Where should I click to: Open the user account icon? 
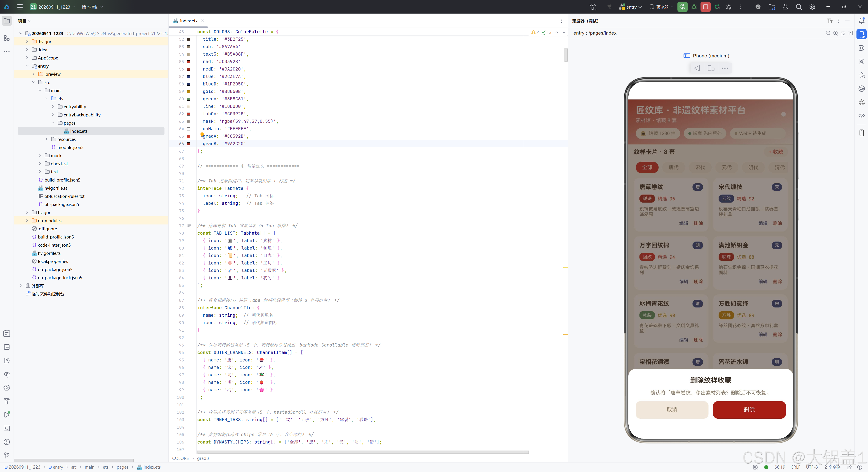pyautogui.click(x=785, y=7)
